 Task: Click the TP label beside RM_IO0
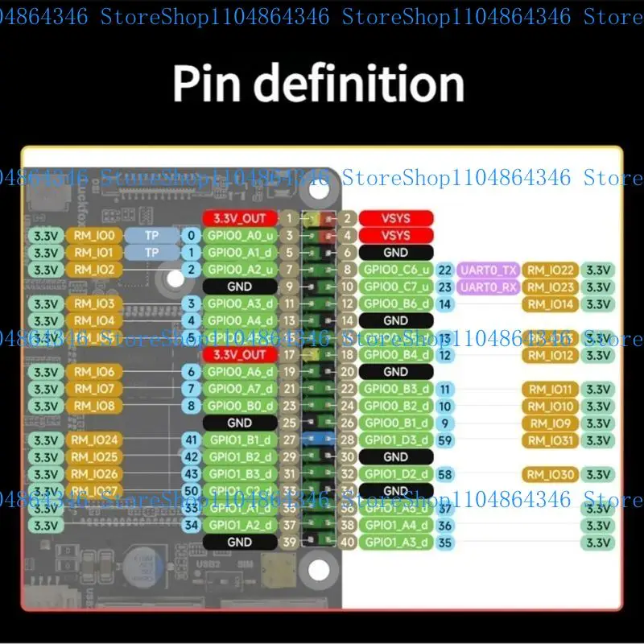pyautogui.click(x=151, y=235)
